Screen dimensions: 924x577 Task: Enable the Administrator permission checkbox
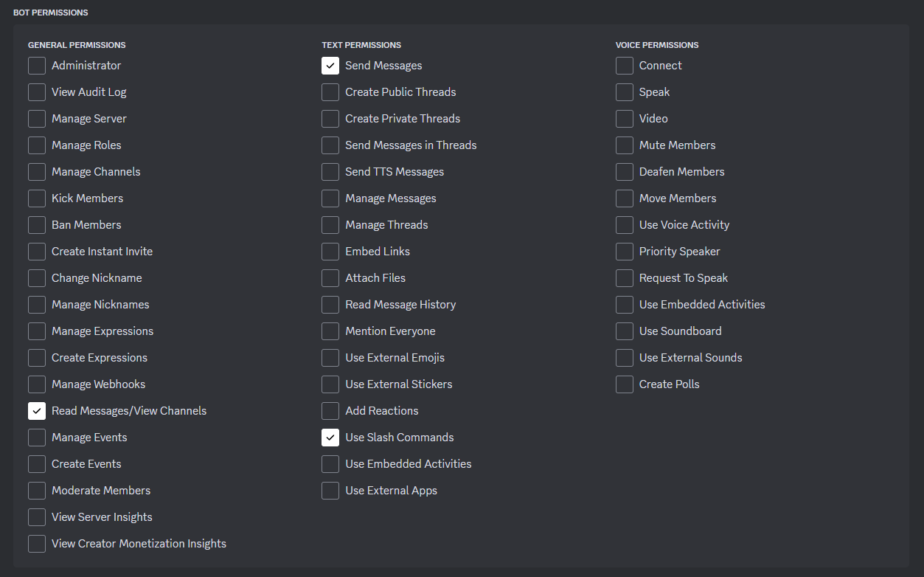pos(37,66)
